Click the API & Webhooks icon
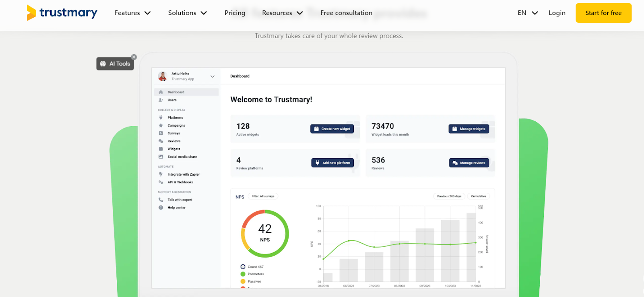644x297 pixels. coord(161,182)
